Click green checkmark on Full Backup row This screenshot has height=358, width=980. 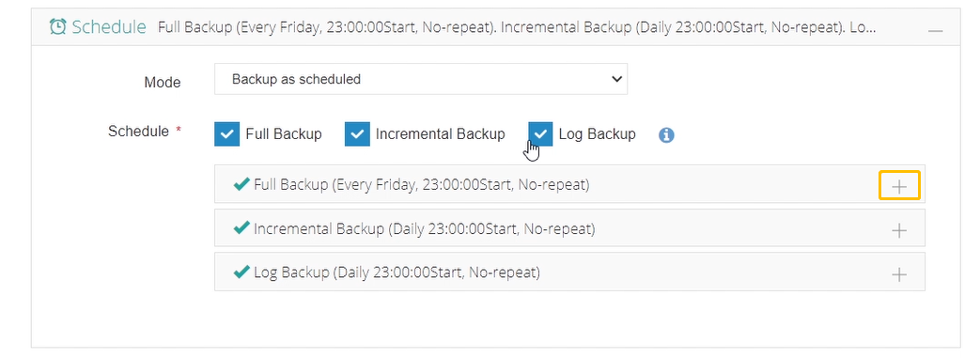[241, 183]
